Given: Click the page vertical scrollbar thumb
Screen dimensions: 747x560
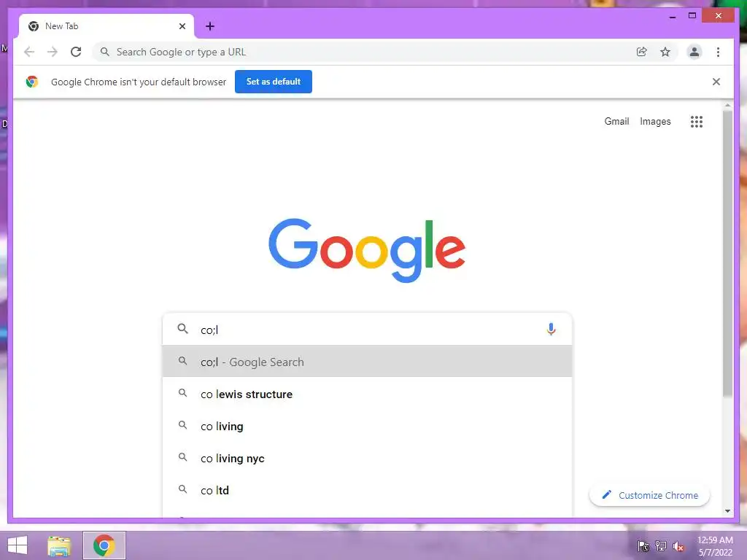Looking at the screenshot, I should (x=727, y=252).
